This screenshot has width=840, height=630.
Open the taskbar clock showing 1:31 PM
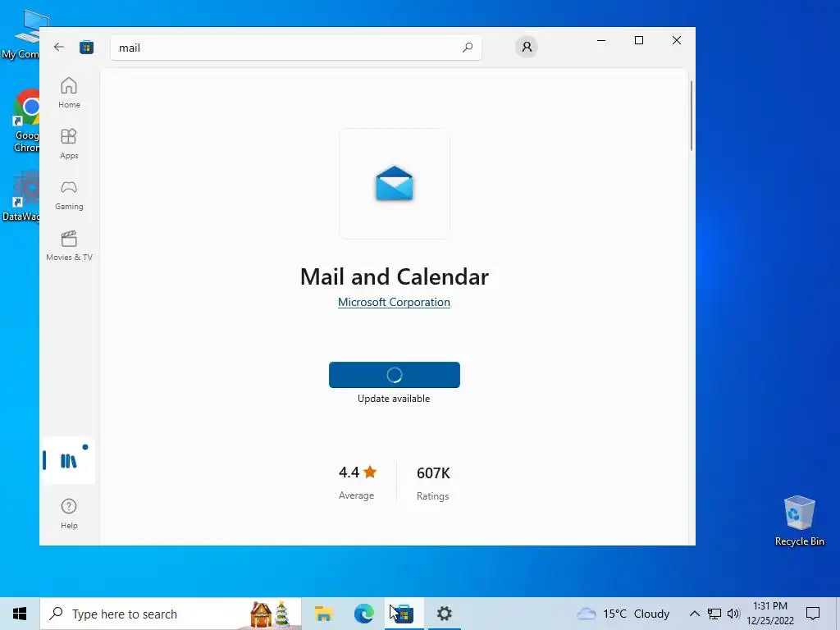770,614
